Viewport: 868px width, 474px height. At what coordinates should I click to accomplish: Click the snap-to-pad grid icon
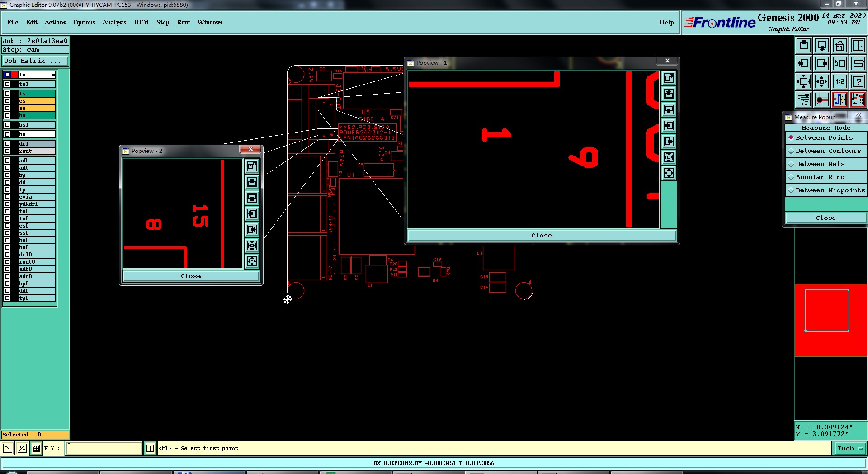tap(822, 100)
